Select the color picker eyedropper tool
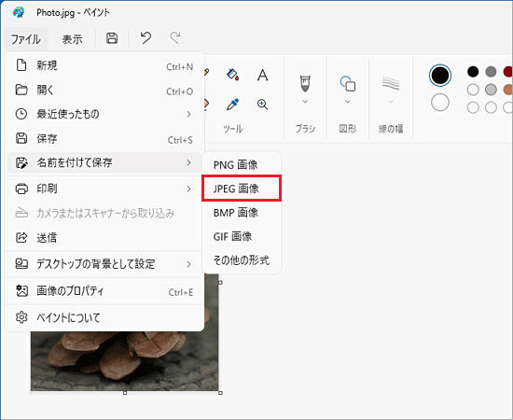 [x=232, y=105]
